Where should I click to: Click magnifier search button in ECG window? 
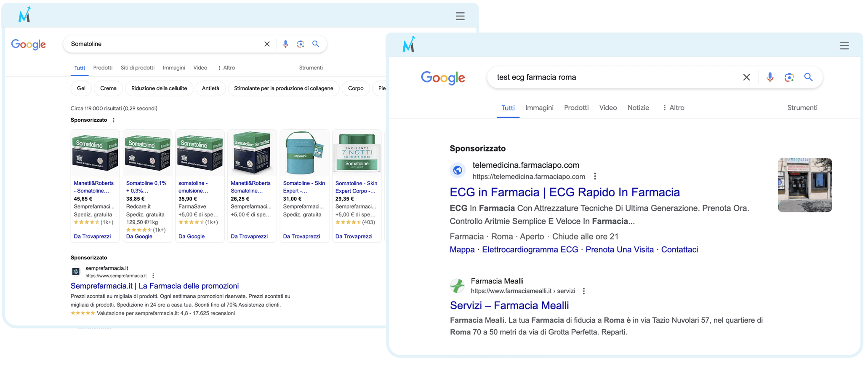[x=808, y=77]
